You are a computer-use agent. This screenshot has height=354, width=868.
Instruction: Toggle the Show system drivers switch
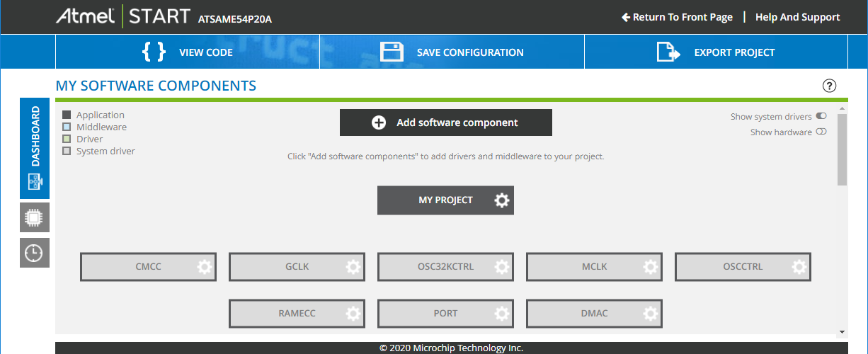pos(821,116)
